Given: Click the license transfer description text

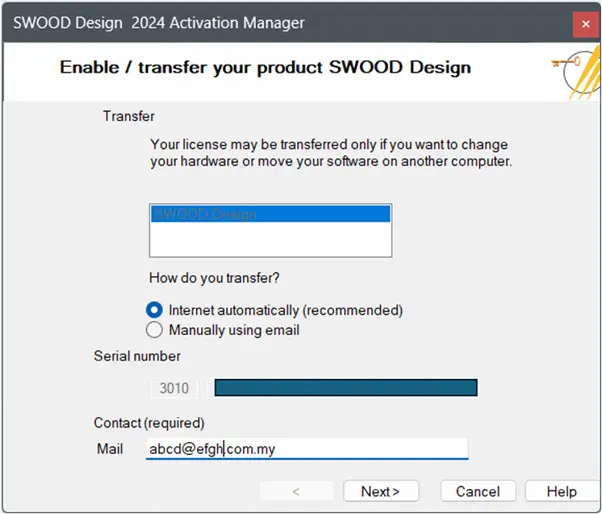Looking at the screenshot, I should click(330, 152).
